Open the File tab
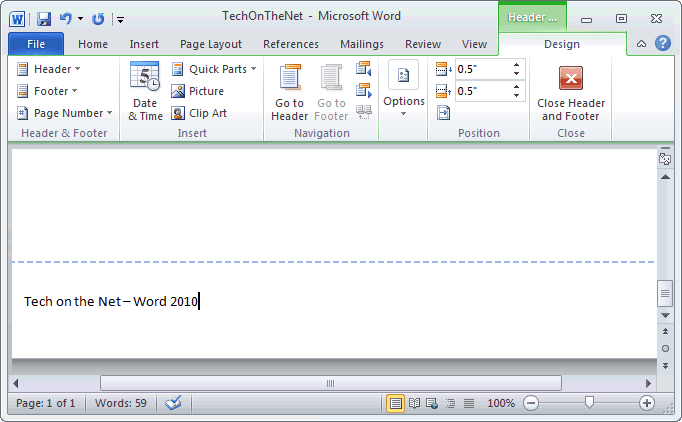This screenshot has height=422, width=682. [36, 44]
